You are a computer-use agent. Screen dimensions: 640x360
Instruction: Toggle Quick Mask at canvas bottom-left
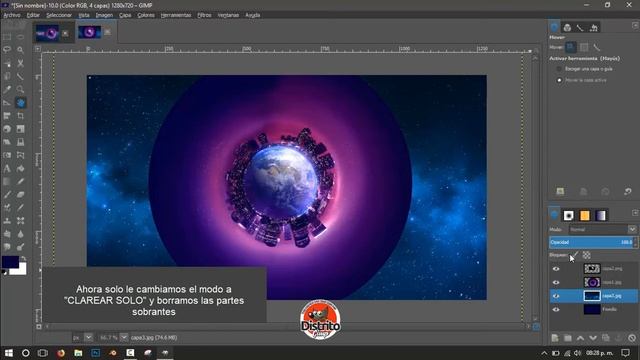[39, 327]
